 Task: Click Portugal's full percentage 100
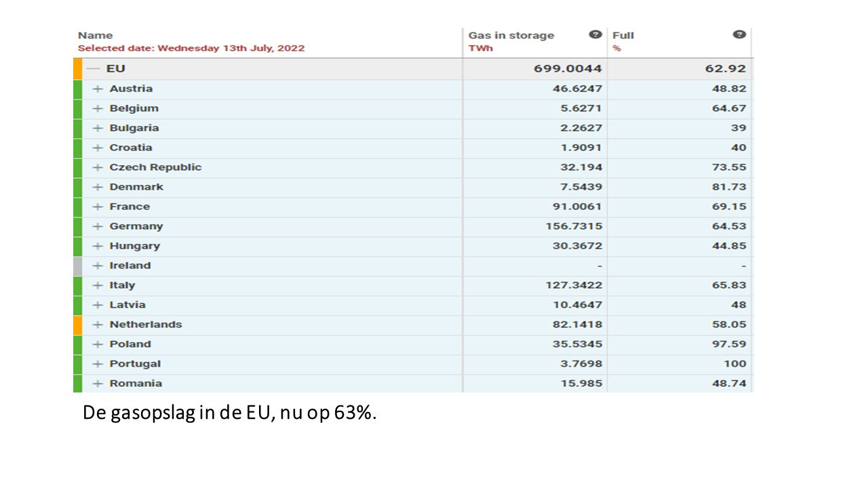pos(735,364)
